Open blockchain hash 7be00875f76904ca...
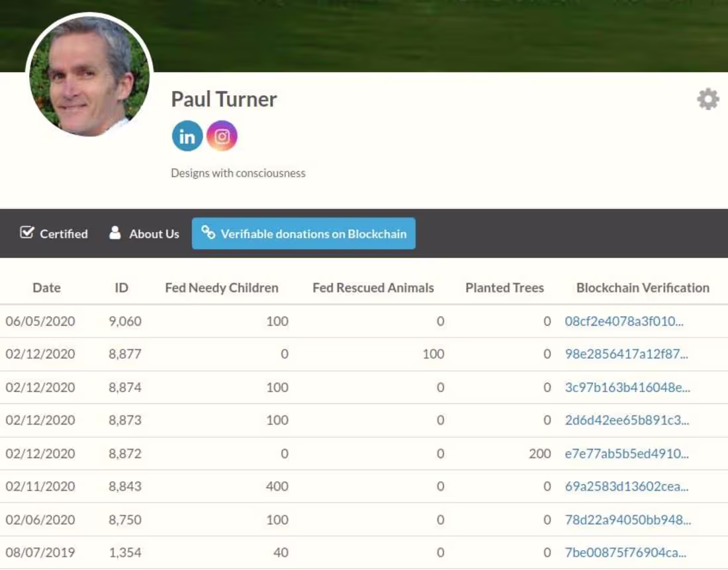This screenshot has height=570, width=728. pyautogui.click(x=625, y=552)
